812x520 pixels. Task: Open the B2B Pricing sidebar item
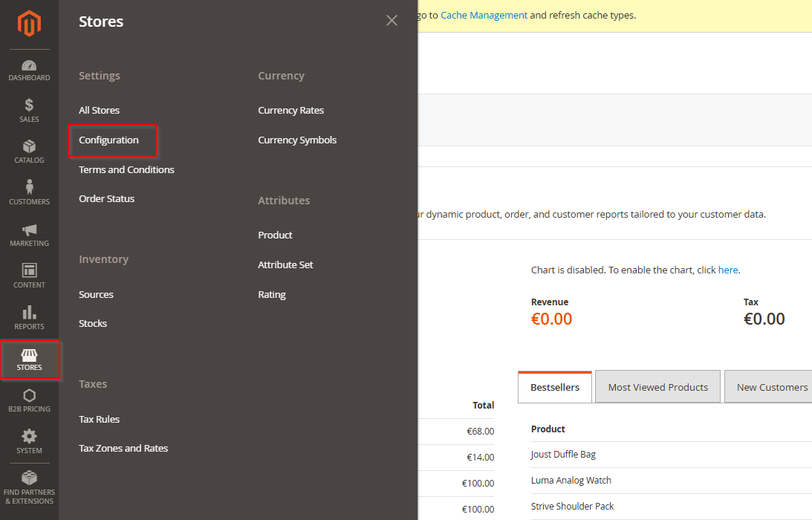29,400
